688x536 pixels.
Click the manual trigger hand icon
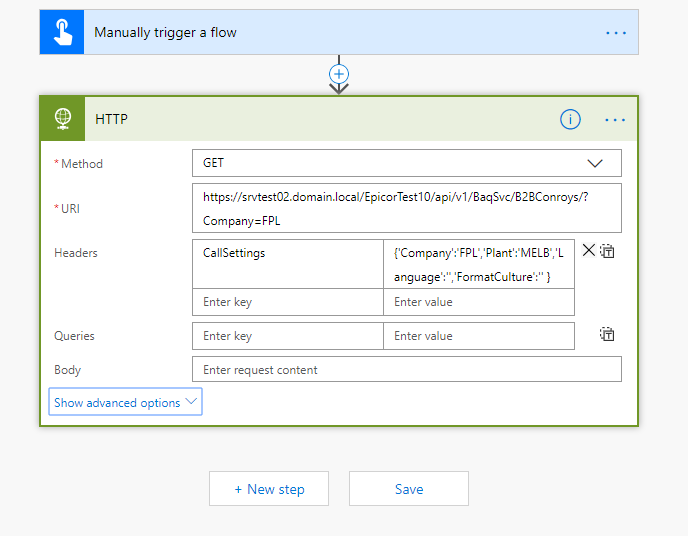coord(61,32)
